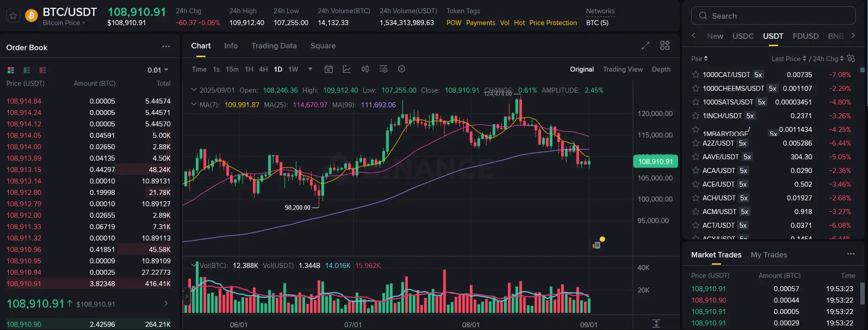Expand the volume panel side arrow
This screenshot has width=868, height=330.
(x=186, y=296)
